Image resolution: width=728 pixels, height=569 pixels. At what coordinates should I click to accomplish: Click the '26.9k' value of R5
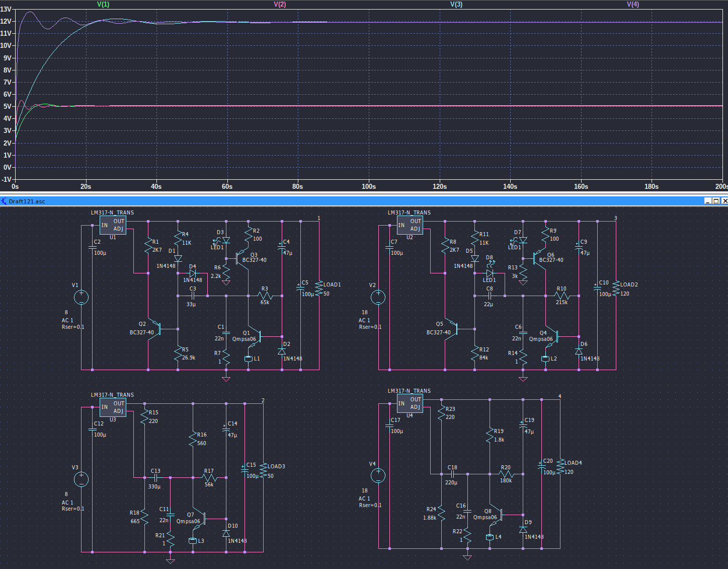point(189,358)
